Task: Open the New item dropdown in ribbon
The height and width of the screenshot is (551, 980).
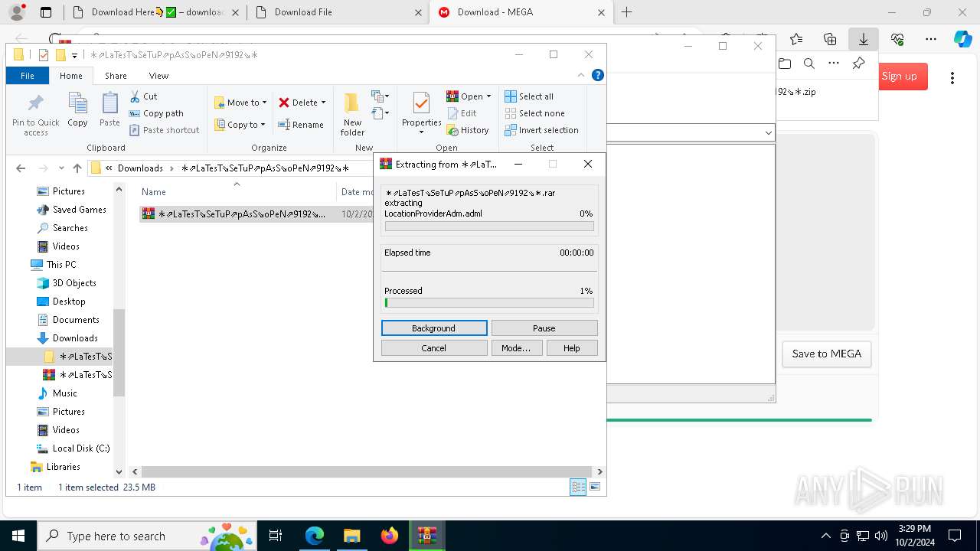Action: (x=380, y=96)
